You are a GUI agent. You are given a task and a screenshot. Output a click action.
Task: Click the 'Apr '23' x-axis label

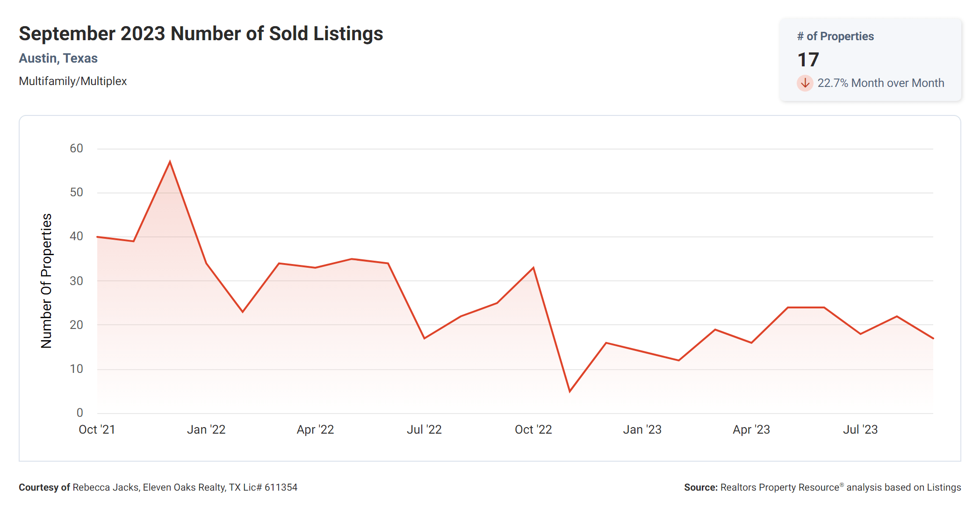[x=751, y=429]
